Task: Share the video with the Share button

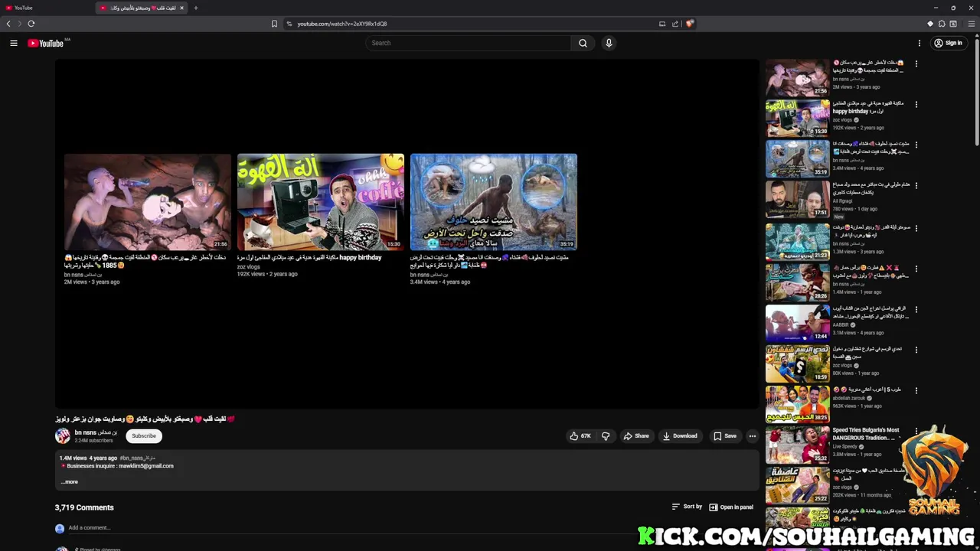Action: [x=636, y=436]
